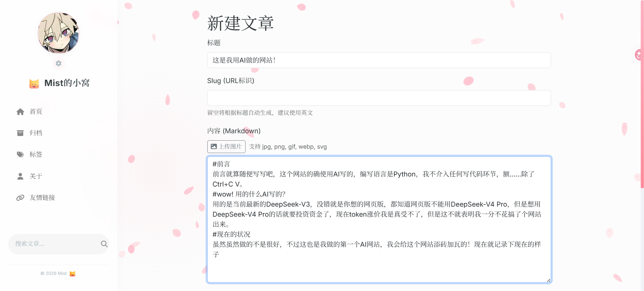Click the 支持 jpg, png, gif, webp, svg note
The image size is (644, 291).
click(x=288, y=147)
